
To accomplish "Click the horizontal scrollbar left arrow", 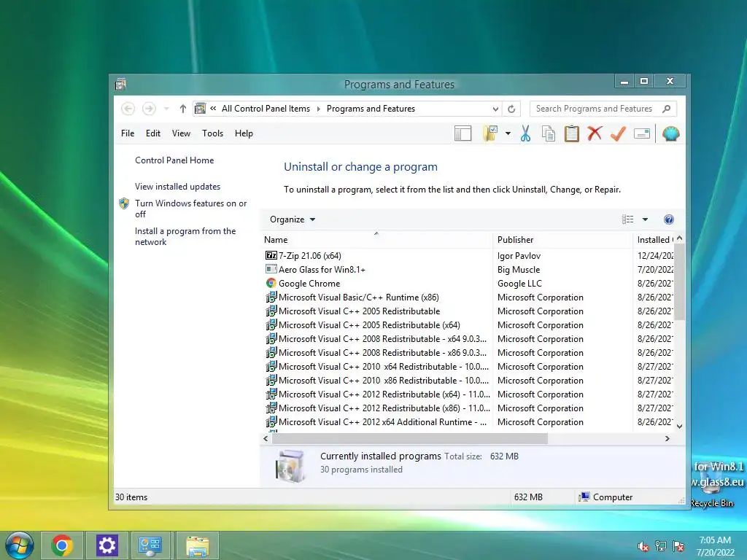I will [266, 438].
